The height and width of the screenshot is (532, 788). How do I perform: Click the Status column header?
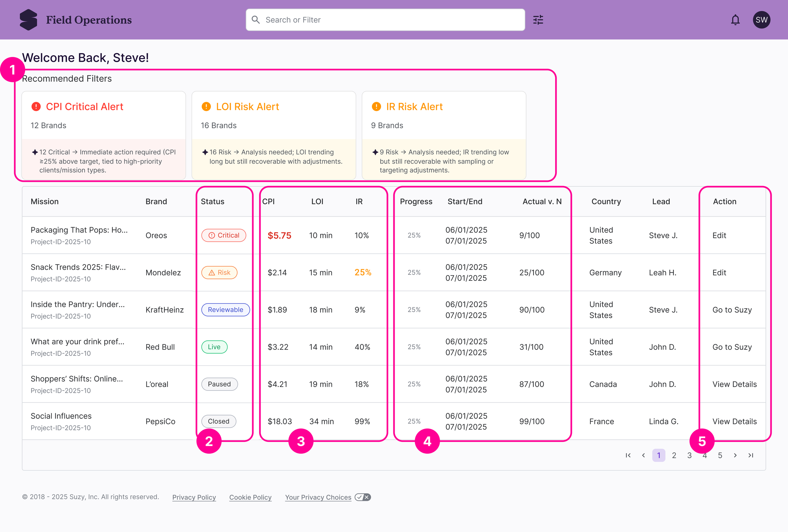click(212, 201)
